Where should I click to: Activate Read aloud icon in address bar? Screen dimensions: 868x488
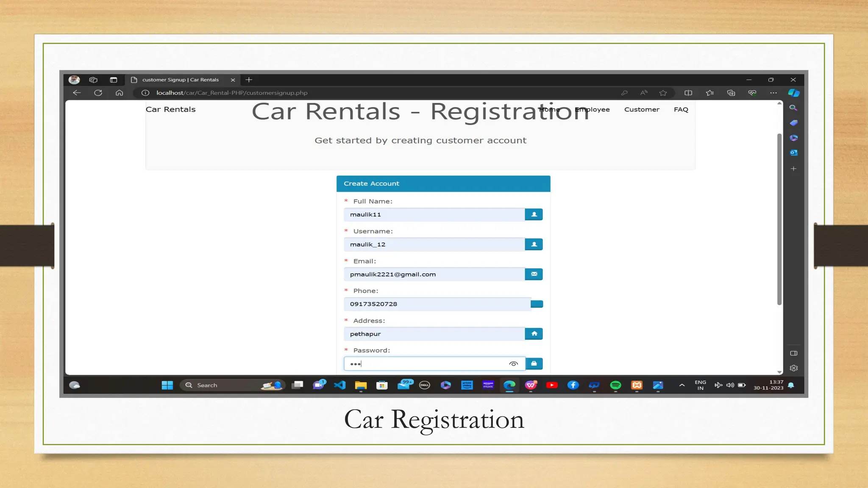click(644, 93)
